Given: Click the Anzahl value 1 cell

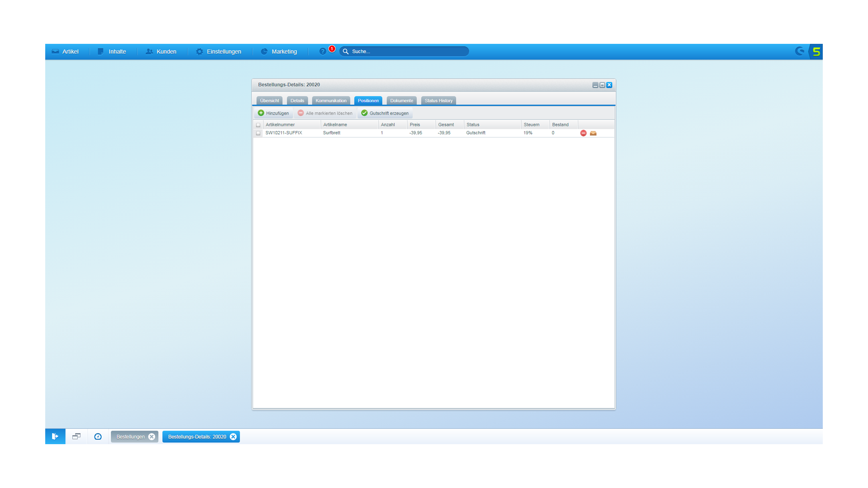Looking at the screenshot, I should point(393,133).
